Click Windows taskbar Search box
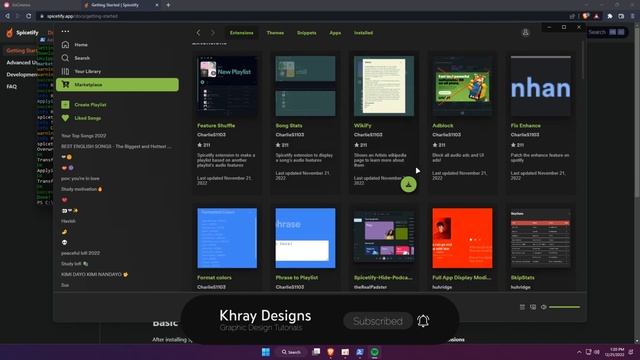The width and height of the screenshot is (640, 360). tap(291, 352)
